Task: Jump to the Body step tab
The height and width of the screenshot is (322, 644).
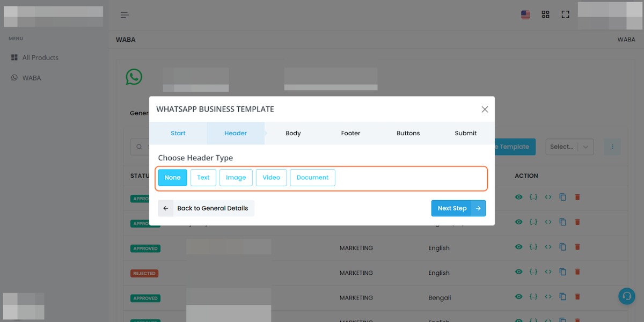Action: point(293,133)
